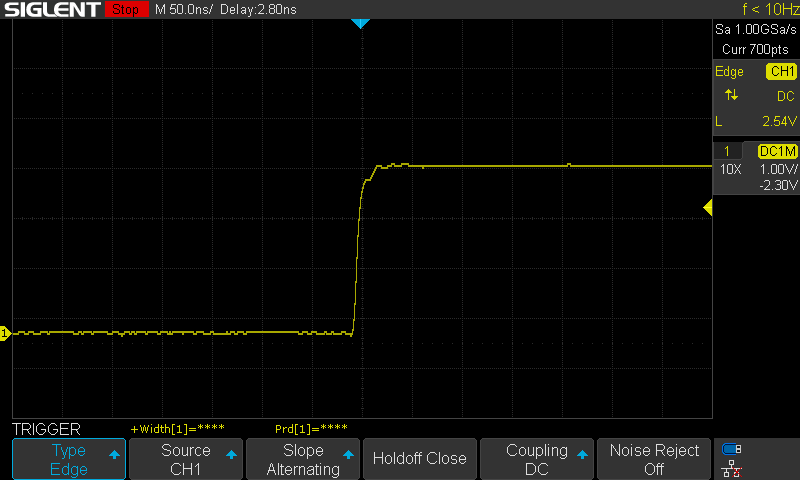Screen dimensions: 800x480
Task: Click the -2.30V offset value
Action: tap(778, 185)
